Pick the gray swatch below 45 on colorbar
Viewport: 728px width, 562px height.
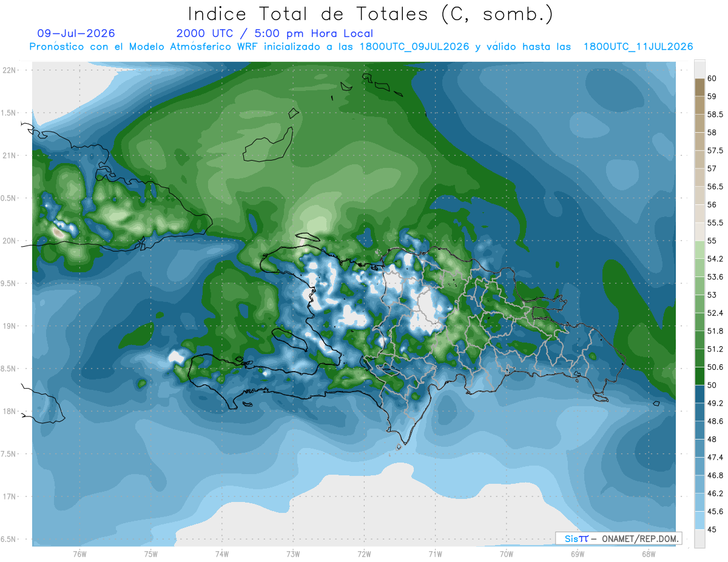point(699,538)
